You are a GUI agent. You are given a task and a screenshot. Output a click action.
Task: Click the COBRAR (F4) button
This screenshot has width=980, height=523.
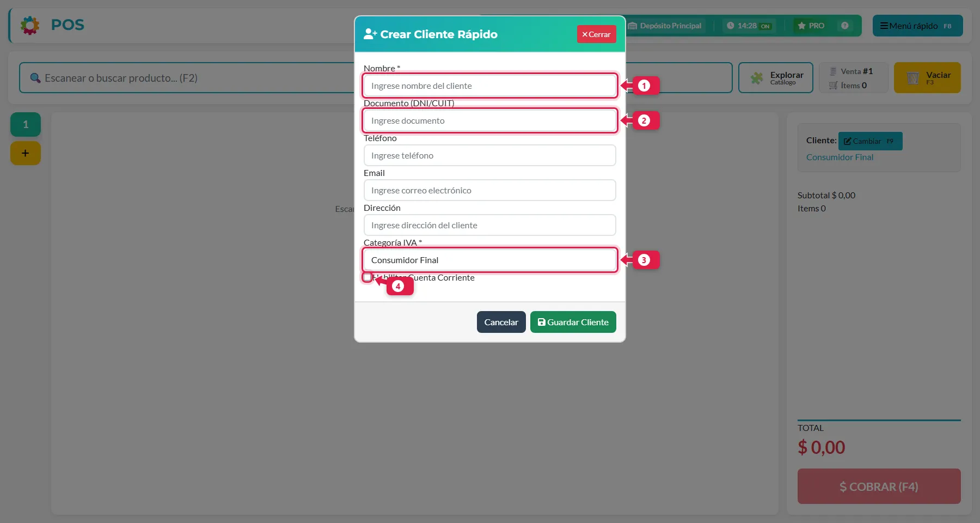coord(879,486)
